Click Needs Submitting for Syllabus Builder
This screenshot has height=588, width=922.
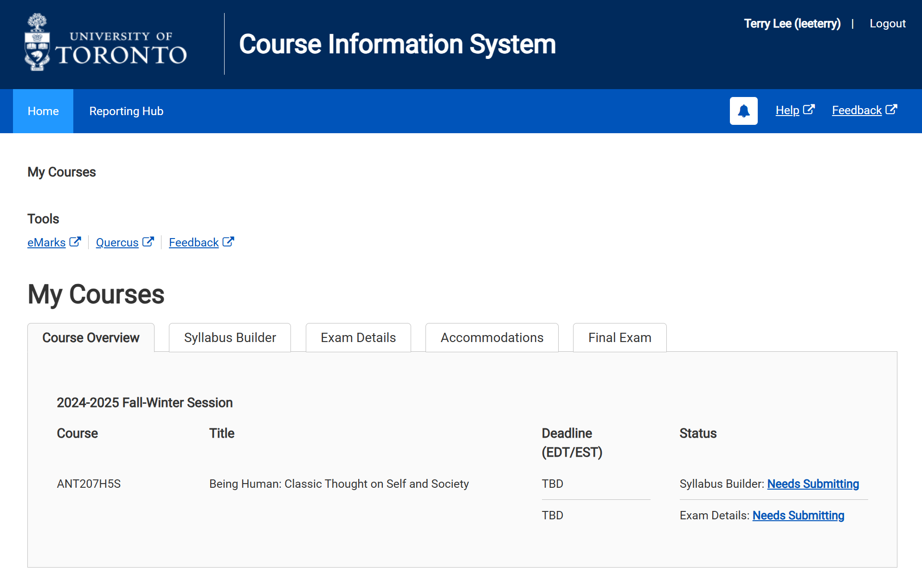pyautogui.click(x=813, y=484)
